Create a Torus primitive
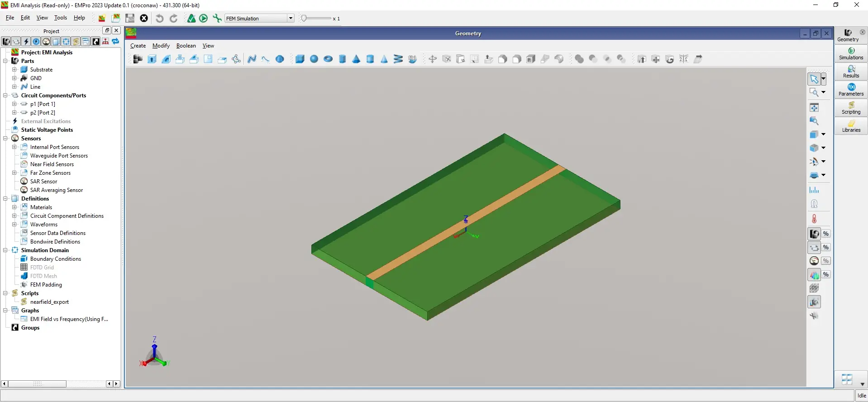868x402 pixels. point(328,59)
